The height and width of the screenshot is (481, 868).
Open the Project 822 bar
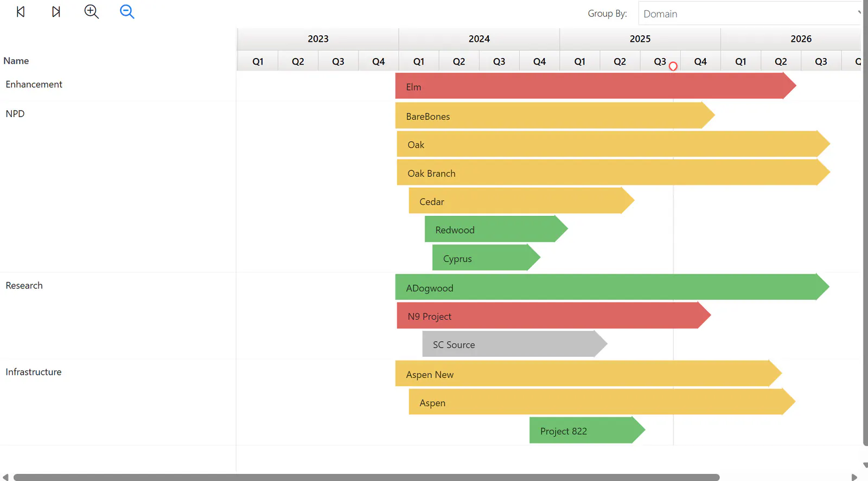588,430
